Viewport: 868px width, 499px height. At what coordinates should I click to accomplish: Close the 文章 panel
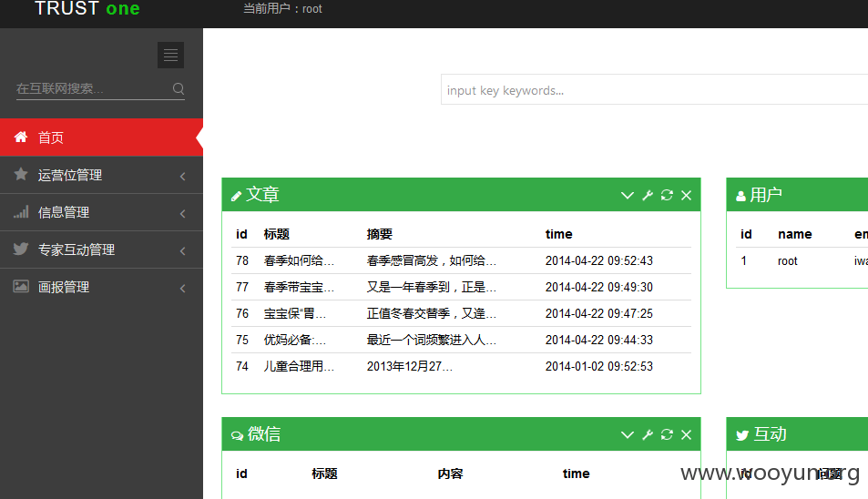click(x=686, y=195)
